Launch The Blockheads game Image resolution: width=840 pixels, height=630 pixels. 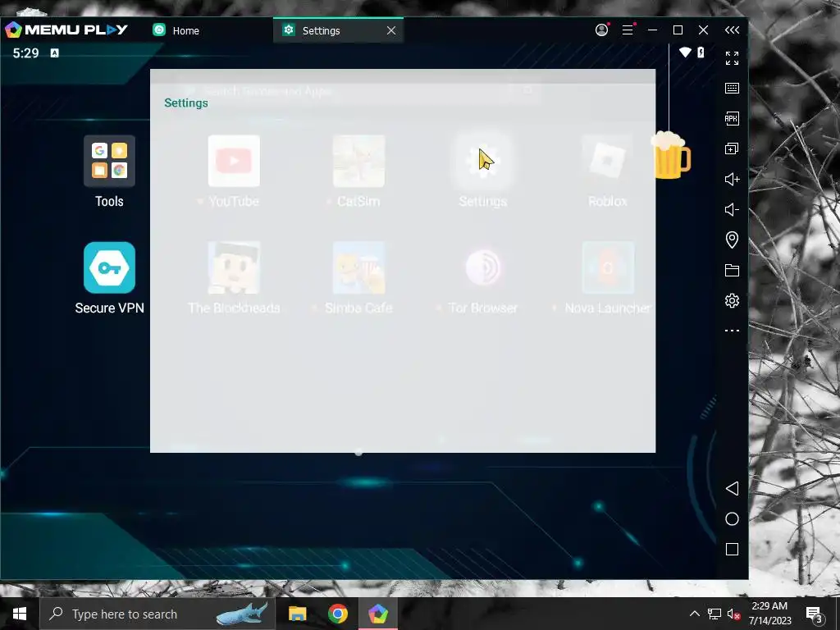coord(234,267)
